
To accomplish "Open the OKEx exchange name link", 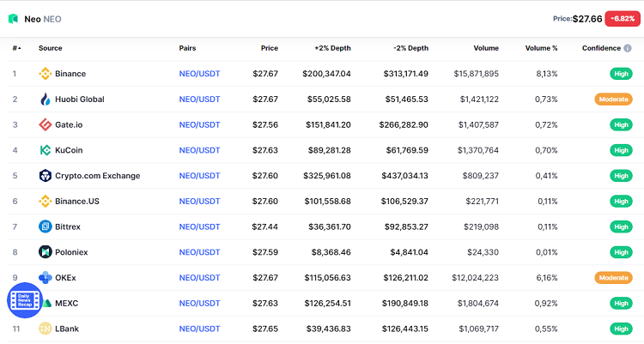I will (65, 278).
